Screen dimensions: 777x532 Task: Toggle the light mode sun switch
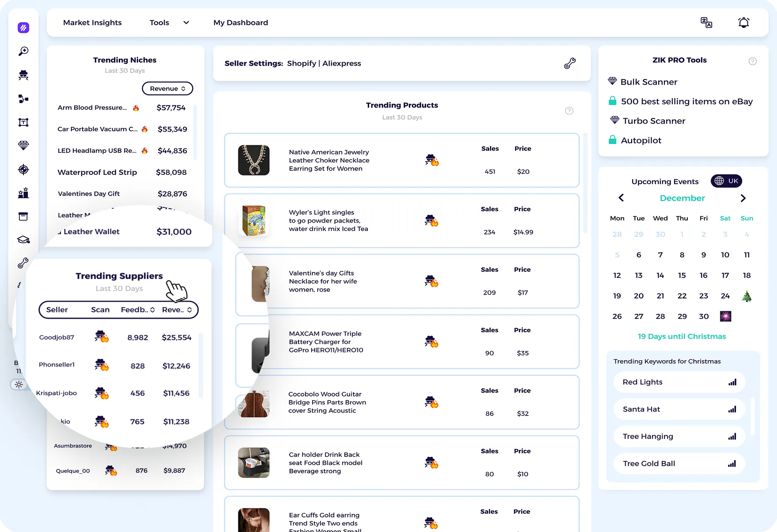(x=19, y=385)
